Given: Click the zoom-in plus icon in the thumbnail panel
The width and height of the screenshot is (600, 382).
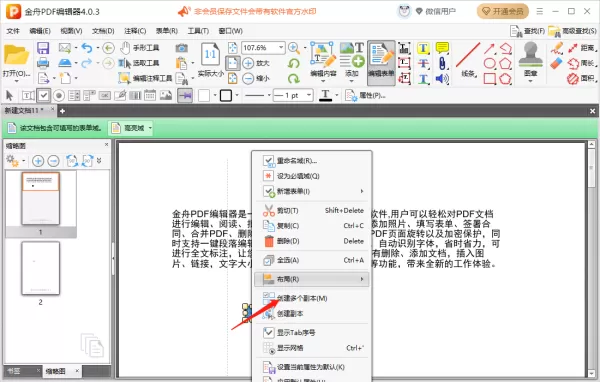Looking at the screenshot, I should [38, 161].
